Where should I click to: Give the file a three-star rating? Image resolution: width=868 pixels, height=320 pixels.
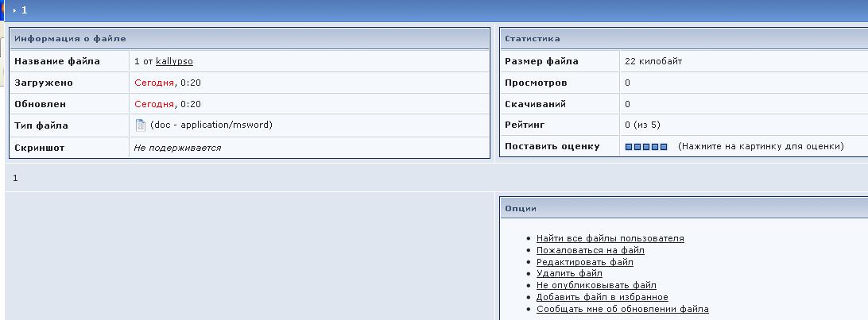pos(646,147)
